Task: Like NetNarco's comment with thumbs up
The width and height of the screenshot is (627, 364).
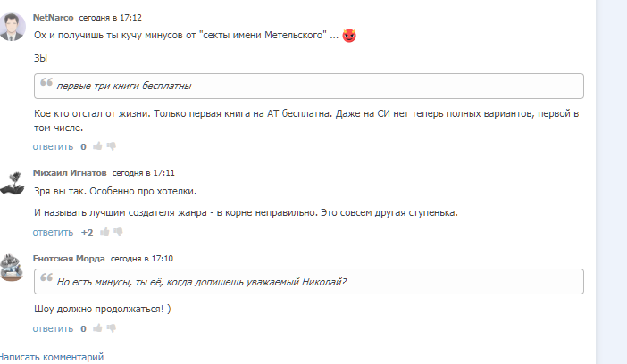Action: pos(97,145)
